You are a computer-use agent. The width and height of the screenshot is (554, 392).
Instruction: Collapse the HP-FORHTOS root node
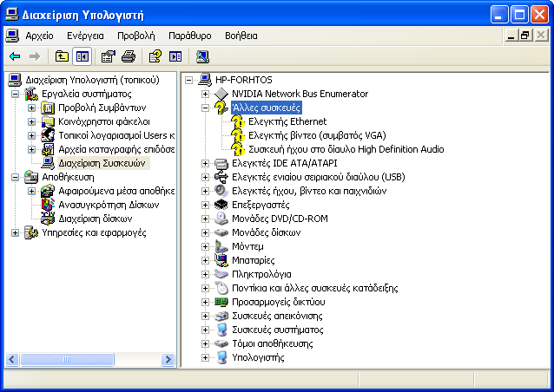pos(188,80)
